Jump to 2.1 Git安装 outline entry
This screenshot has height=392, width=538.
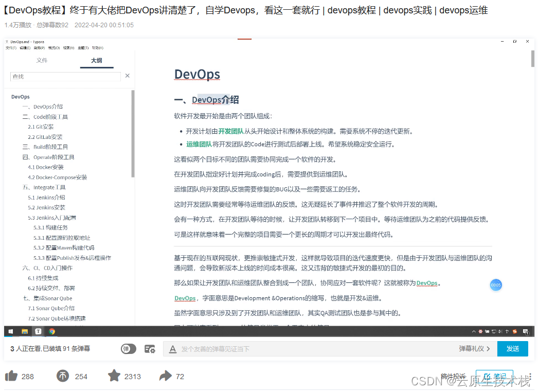pos(41,127)
